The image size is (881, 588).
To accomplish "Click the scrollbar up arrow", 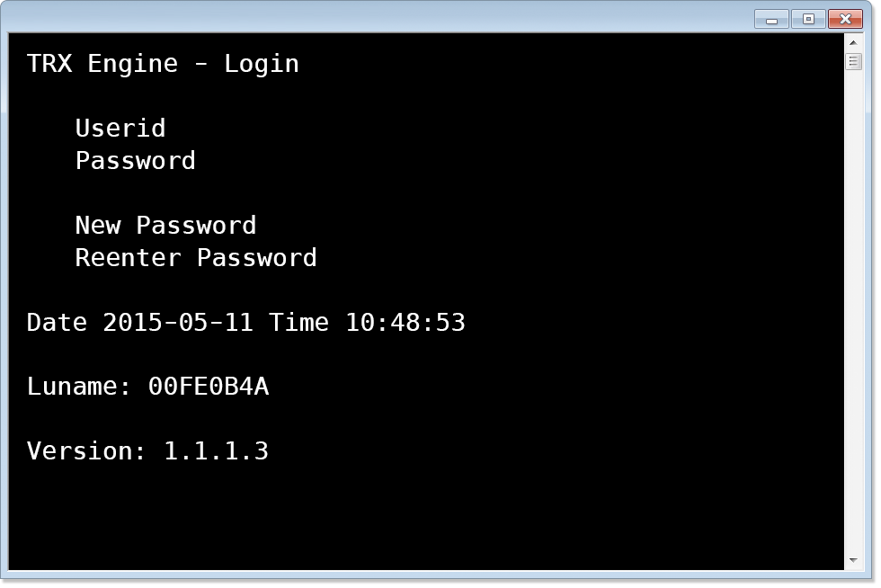I will click(x=851, y=41).
